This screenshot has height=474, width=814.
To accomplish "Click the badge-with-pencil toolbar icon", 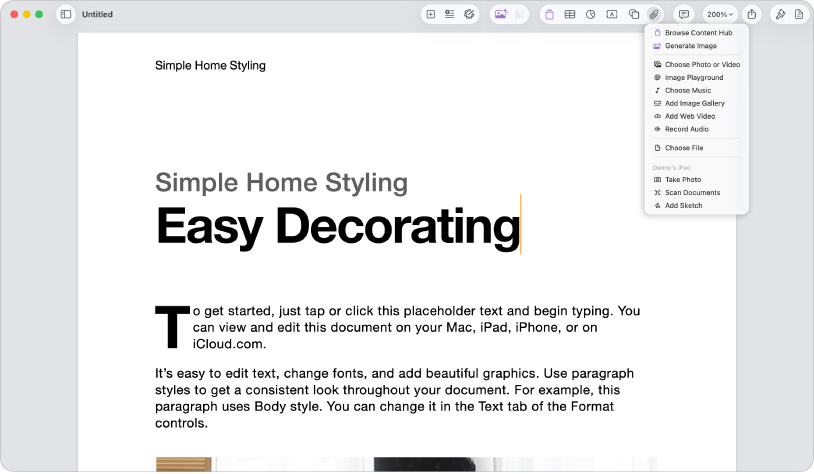I will [x=469, y=15].
